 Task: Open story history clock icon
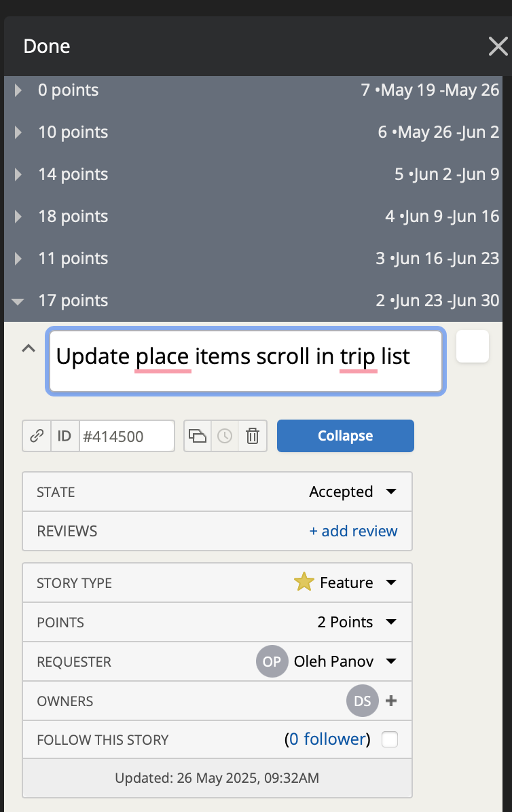pyautogui.click(x=225, y=436)
